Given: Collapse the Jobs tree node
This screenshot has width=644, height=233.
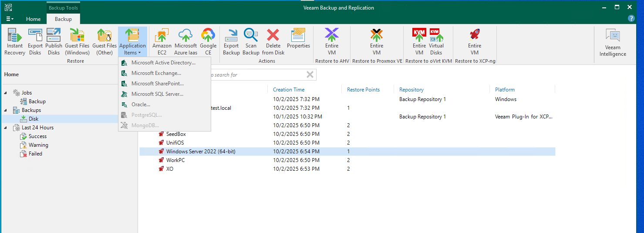Looking at the screenshot, I should pos(6,93).
